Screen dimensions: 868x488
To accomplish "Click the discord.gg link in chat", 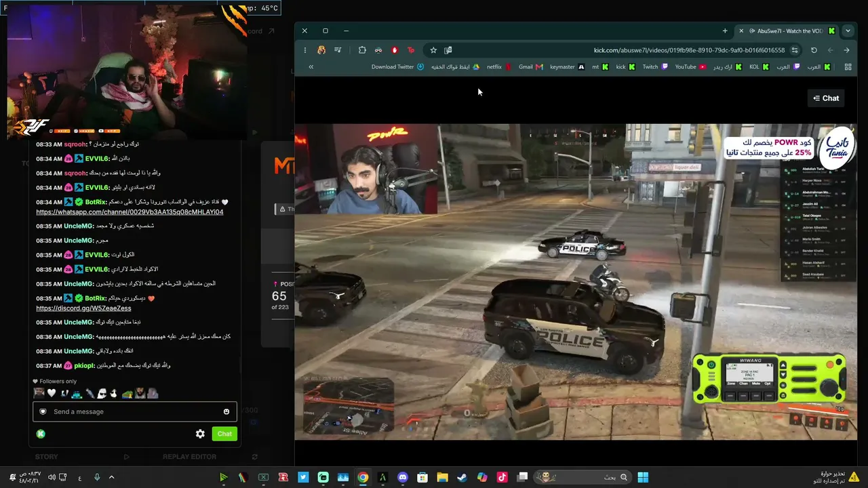I will (x=83, y=308).
